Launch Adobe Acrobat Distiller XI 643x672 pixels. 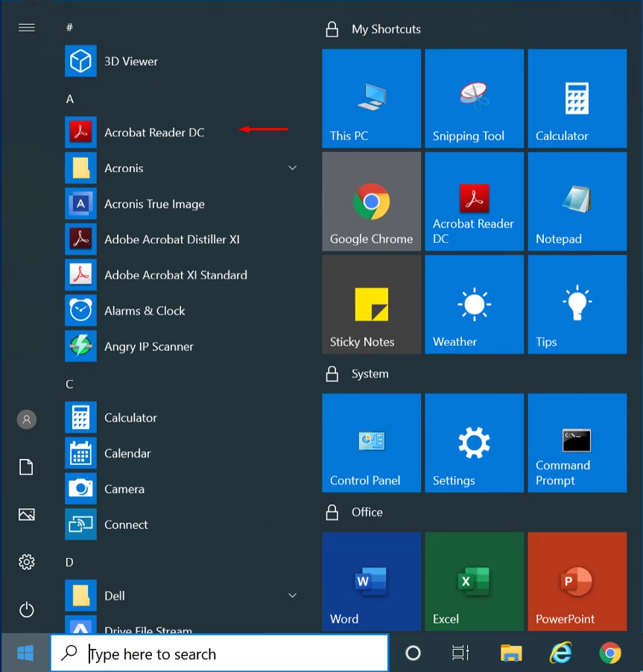[183, 239]
